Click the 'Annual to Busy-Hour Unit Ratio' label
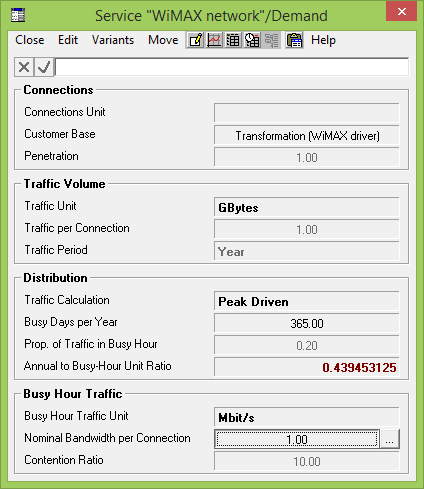The image size is (424, 489). coord(98,366)
